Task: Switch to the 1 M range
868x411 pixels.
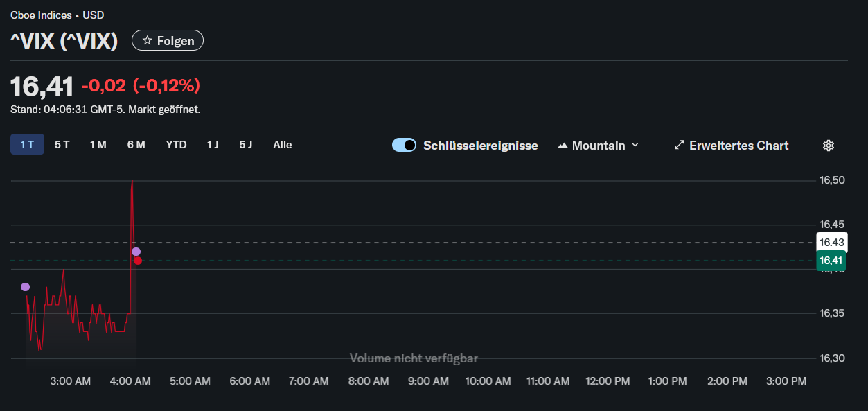Action: [98, 145]
